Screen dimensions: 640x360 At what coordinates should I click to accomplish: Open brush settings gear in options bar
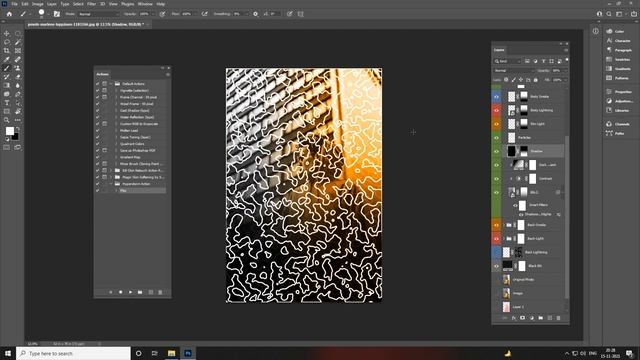256,14
